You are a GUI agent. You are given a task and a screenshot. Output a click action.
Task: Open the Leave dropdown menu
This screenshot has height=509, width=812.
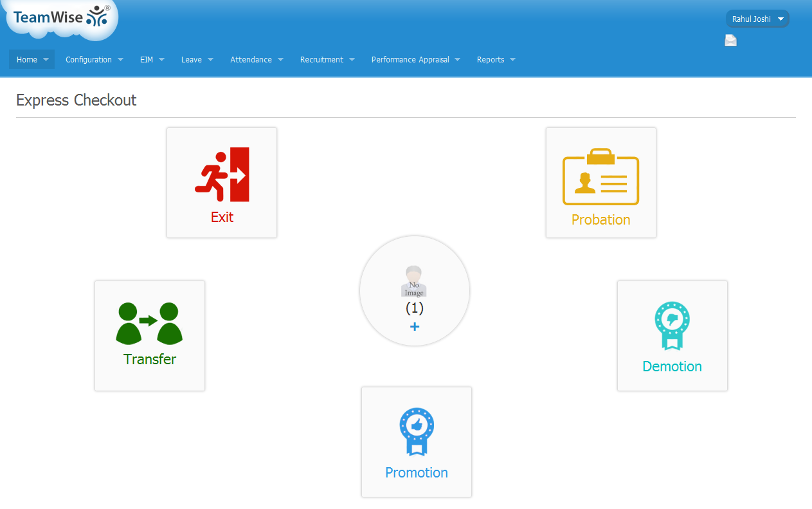pyautogui.click(x=197, y=60)
